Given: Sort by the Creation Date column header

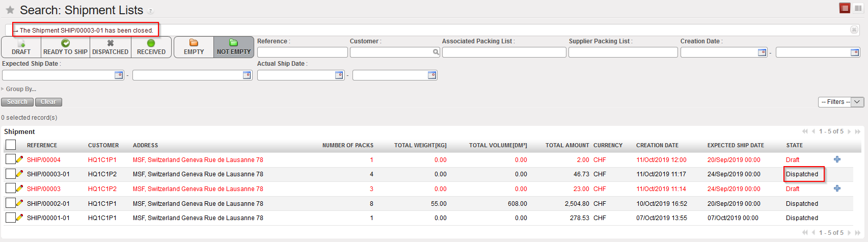Looking at the screenshot, I should click(x=657, y=145).
